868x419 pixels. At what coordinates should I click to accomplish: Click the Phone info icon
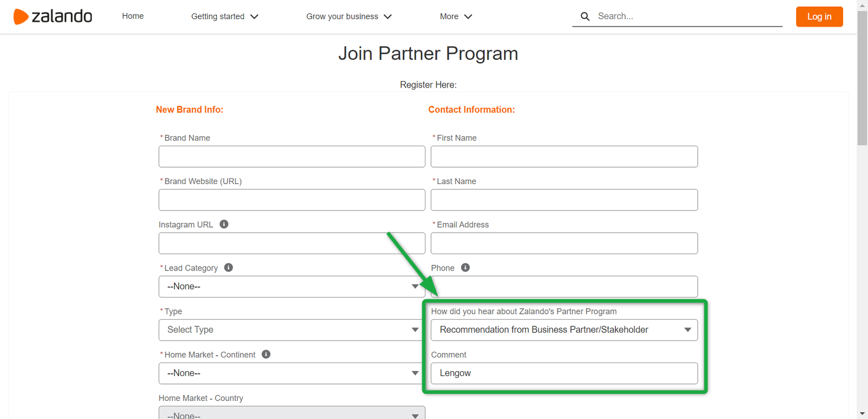(x=465, y=268)
